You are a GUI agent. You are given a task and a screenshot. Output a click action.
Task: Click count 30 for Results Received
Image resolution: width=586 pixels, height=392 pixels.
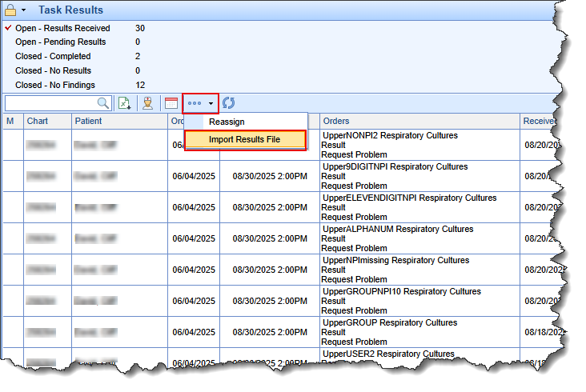(x=140, y=28)
